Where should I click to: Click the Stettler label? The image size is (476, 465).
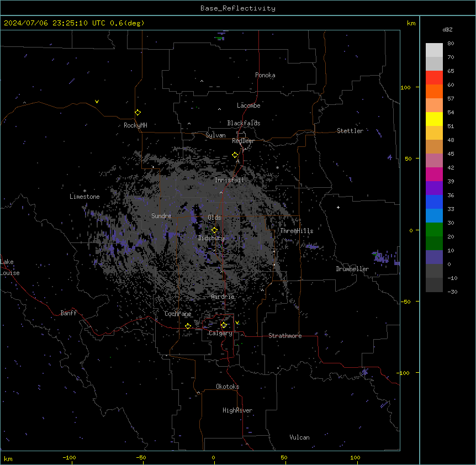[x=350, y=131]
